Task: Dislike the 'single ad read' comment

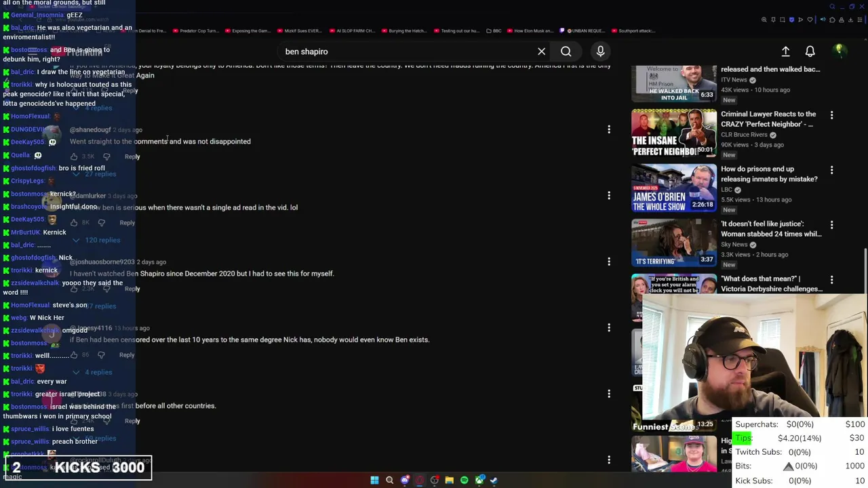Action: [102, 222]
